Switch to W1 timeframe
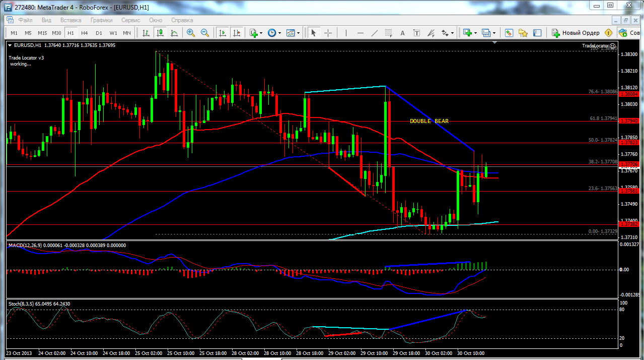Viewport: 644px width, 360px height. coord(113,33)
